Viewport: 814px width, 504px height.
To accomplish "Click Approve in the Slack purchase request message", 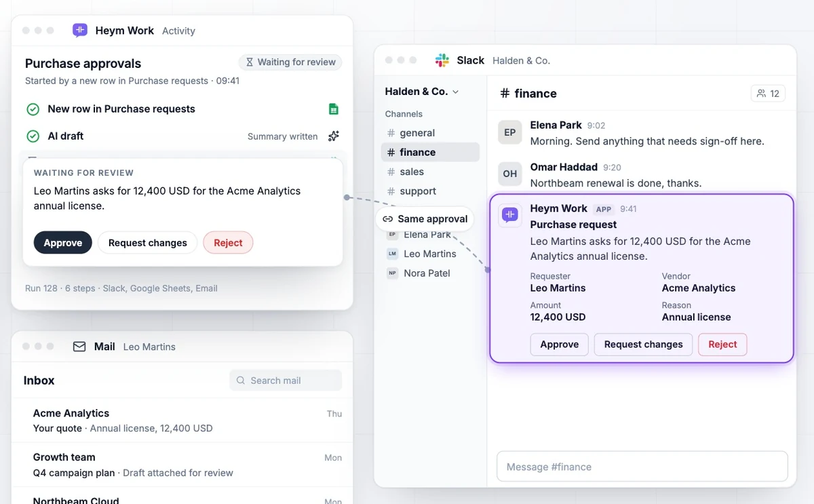I will 560,345.
